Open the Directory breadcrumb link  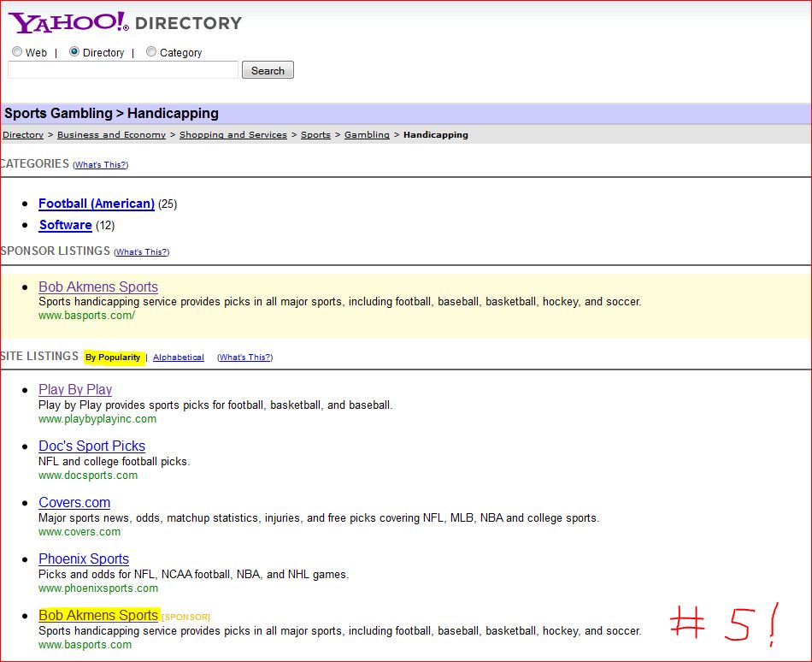tap(23, 134)
